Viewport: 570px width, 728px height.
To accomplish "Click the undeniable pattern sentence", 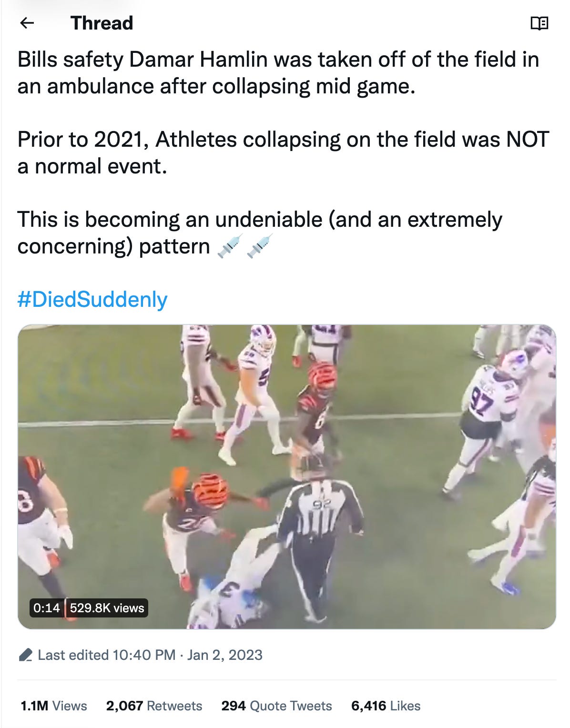I will [260, 233].
